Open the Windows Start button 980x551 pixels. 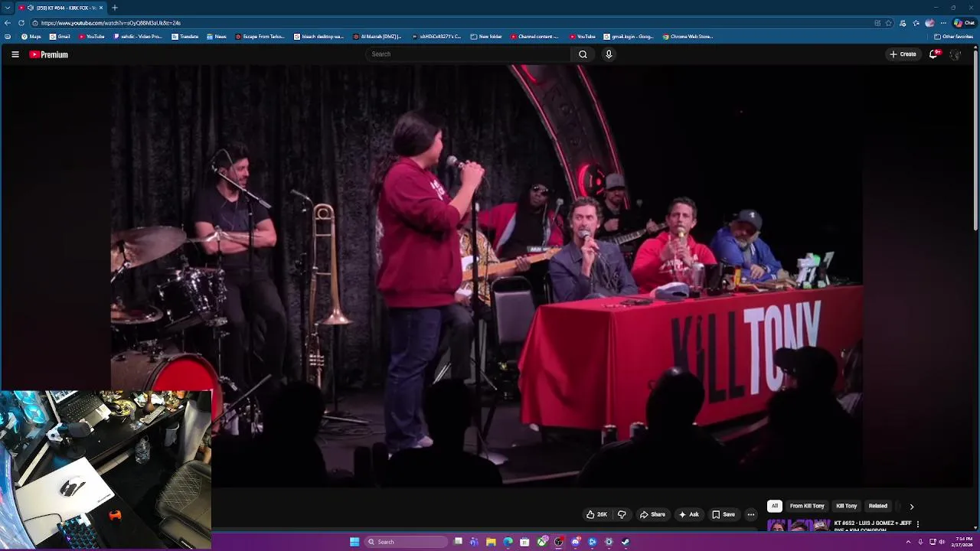click(354, 542)
